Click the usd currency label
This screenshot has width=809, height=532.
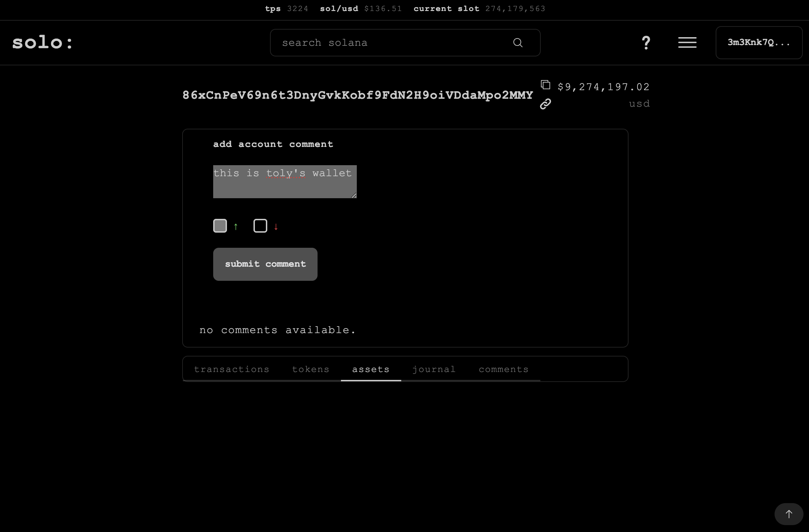click(639, 104)
